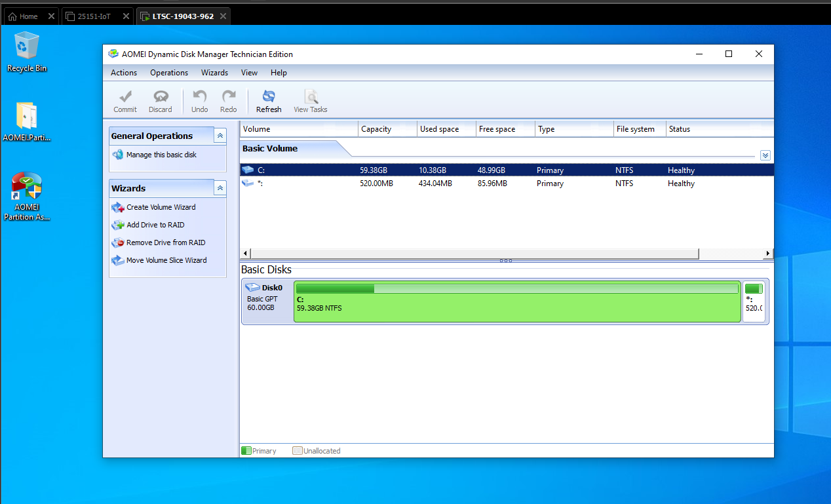Collapse the Wizards panel

coord(220,188)
